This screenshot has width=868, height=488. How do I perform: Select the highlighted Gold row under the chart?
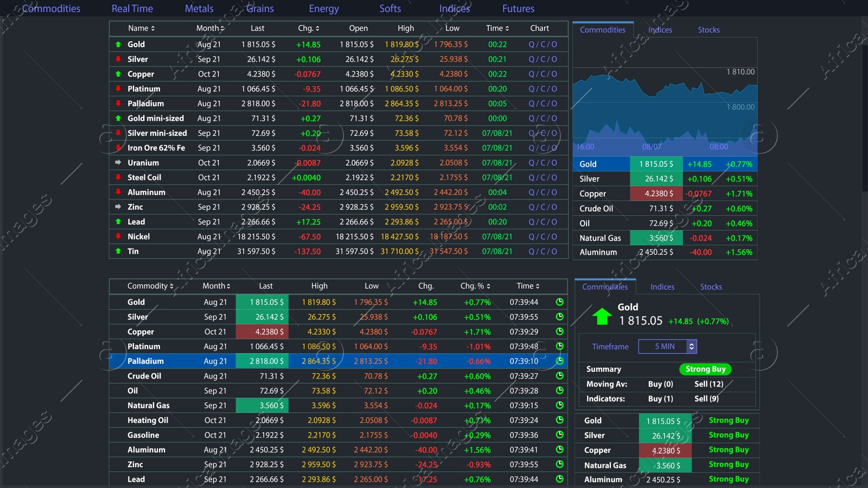point(665,164)
